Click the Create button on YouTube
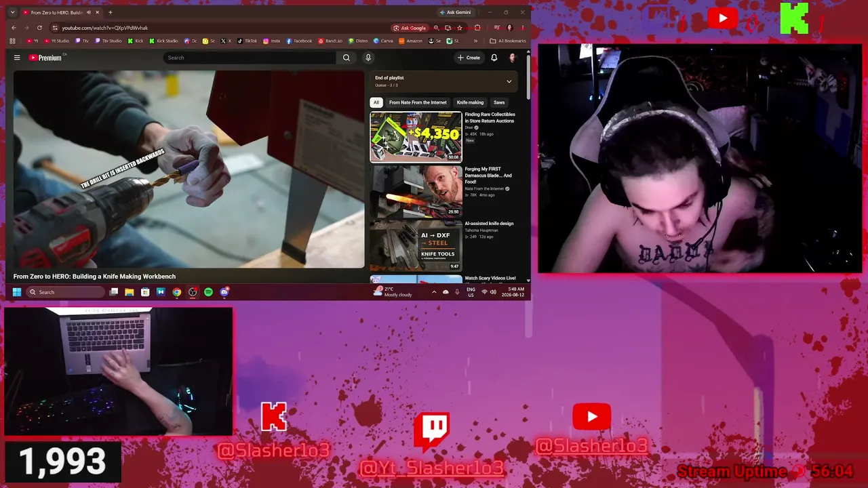Viewport: 868px width, 488px height. coord(469,58)
